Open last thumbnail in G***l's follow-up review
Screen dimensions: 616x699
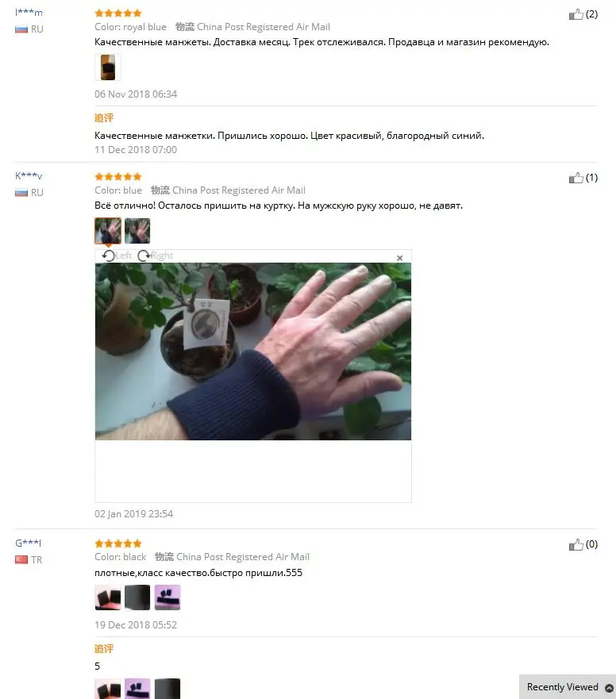167,689
